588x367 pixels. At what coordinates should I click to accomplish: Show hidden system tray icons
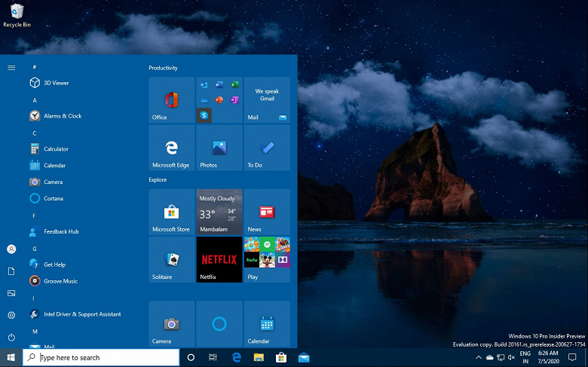pos(478,357)
